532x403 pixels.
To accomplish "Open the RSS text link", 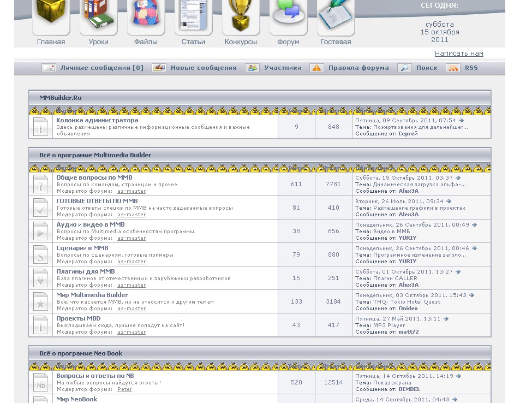I will coord(471,68).
